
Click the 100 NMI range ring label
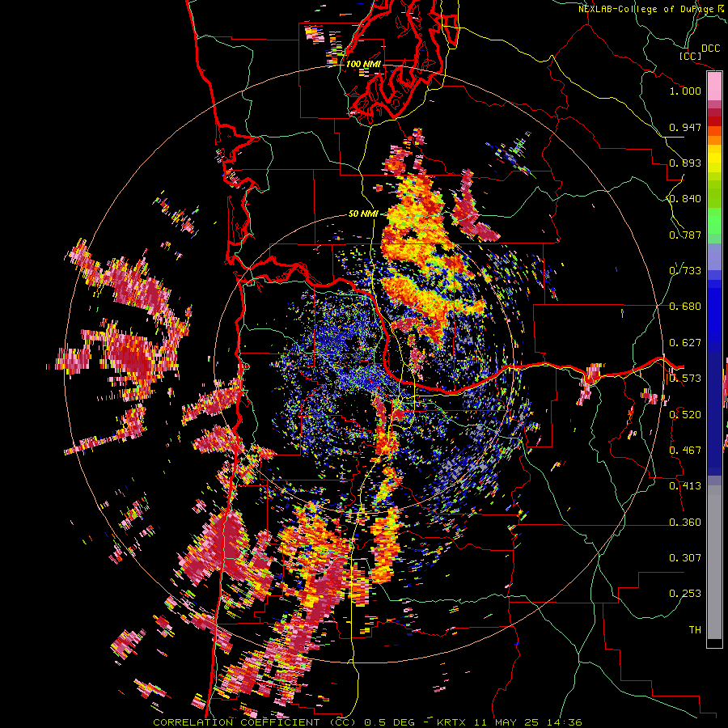pos(363,64)
